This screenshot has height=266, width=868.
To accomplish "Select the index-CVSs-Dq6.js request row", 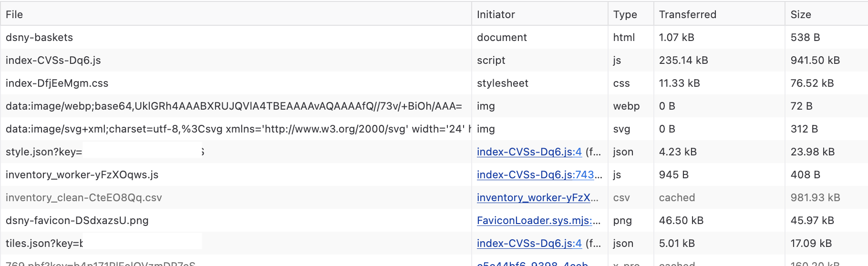I will [x=53, y=60].
